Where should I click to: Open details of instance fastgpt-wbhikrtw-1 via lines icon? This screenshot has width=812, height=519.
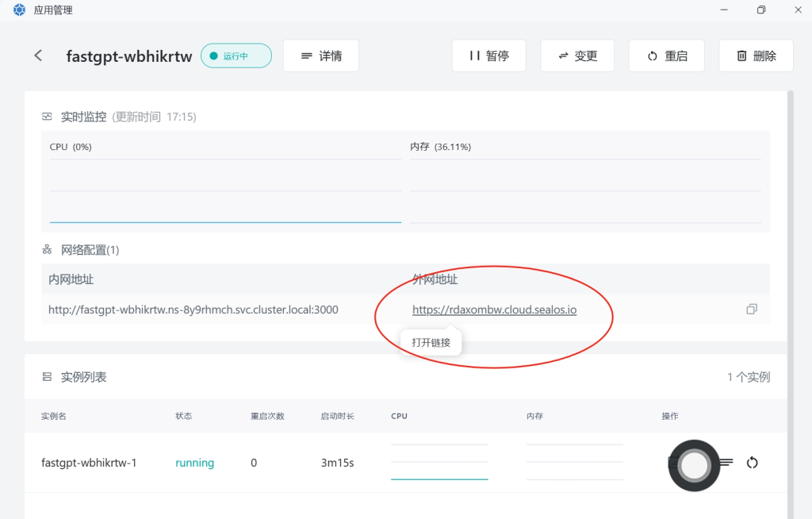pyautogui.click(x=726, y=463)
